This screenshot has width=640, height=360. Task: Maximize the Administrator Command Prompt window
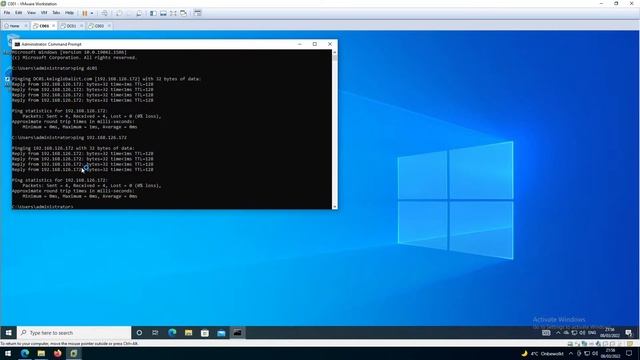coord(315,44)
